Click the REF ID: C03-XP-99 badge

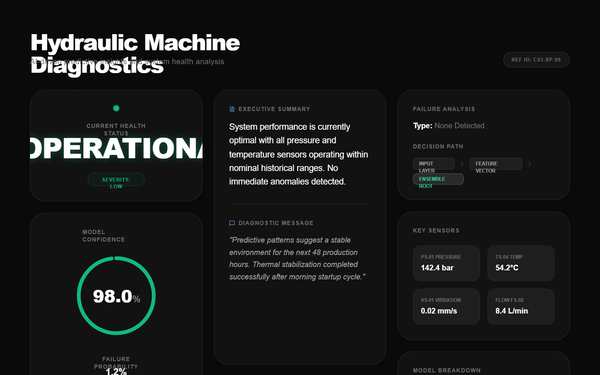[x=536, y=60]
